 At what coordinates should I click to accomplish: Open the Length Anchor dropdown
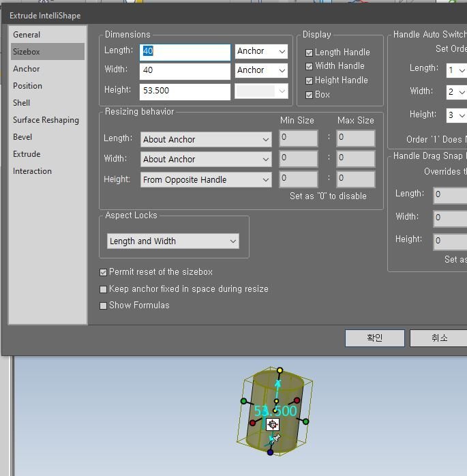coord(261,51)
